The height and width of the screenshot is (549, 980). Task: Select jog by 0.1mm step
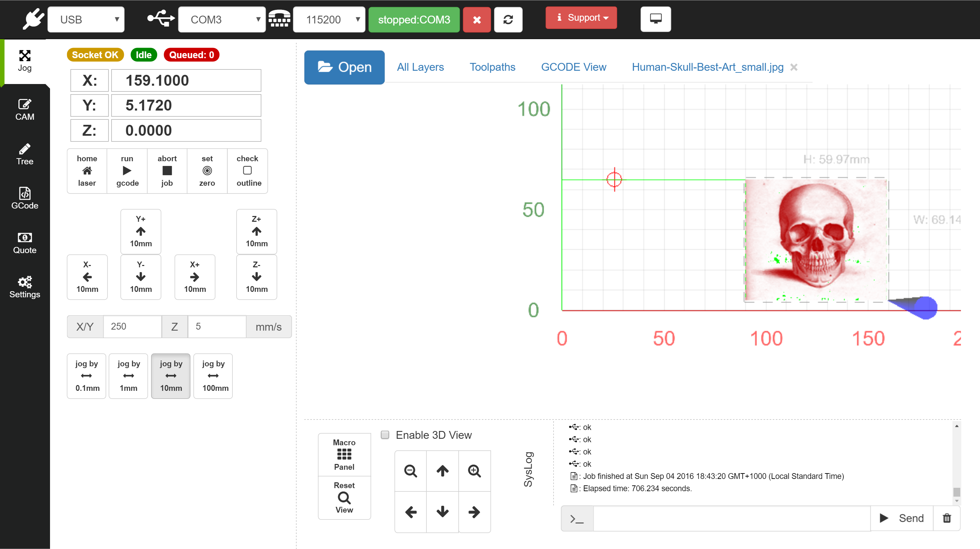pos(87,376)
